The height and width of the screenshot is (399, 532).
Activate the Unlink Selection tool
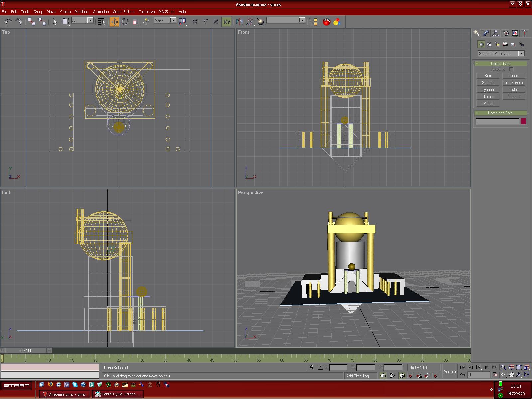click(42, 22)
